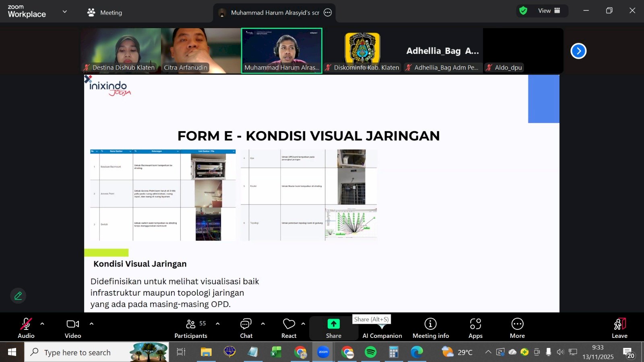The height and width of the screenshot is (362, 644).
Task: Click the blue next-page arrow on the video strip
Action: 578,51
